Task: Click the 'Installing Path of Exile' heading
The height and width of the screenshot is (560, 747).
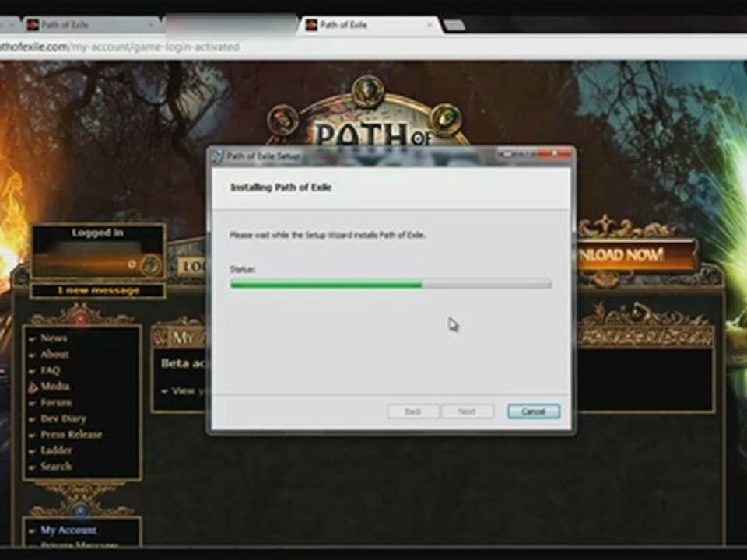Action: click(281, 187)
